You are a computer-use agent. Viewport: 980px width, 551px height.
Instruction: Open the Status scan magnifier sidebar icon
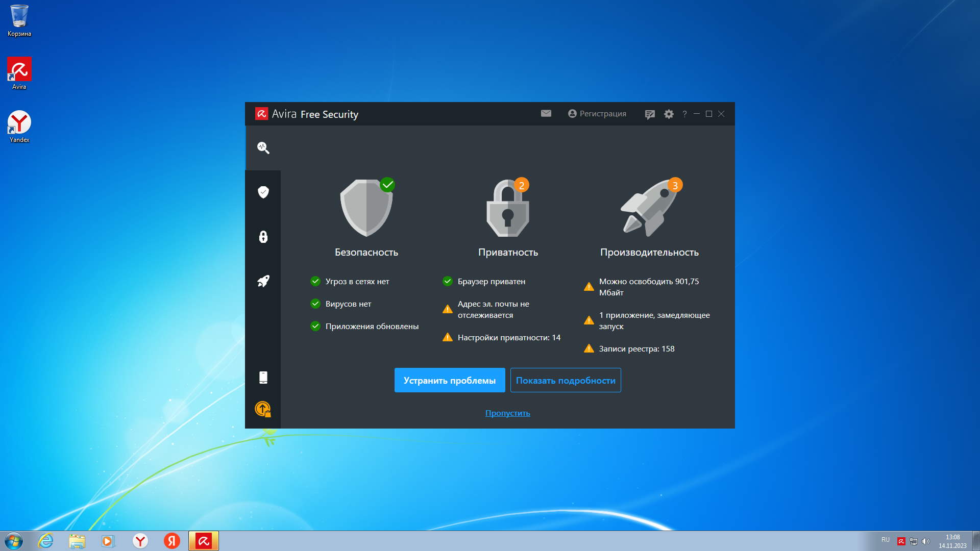tap(263, 148)
